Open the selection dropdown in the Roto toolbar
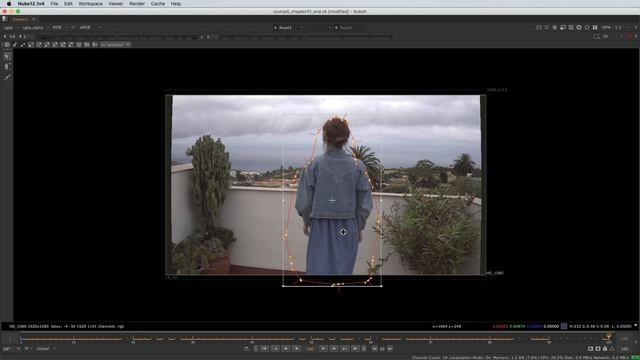Screen dimensions: 640x360 pyautogui.click(x=115, y=44)
